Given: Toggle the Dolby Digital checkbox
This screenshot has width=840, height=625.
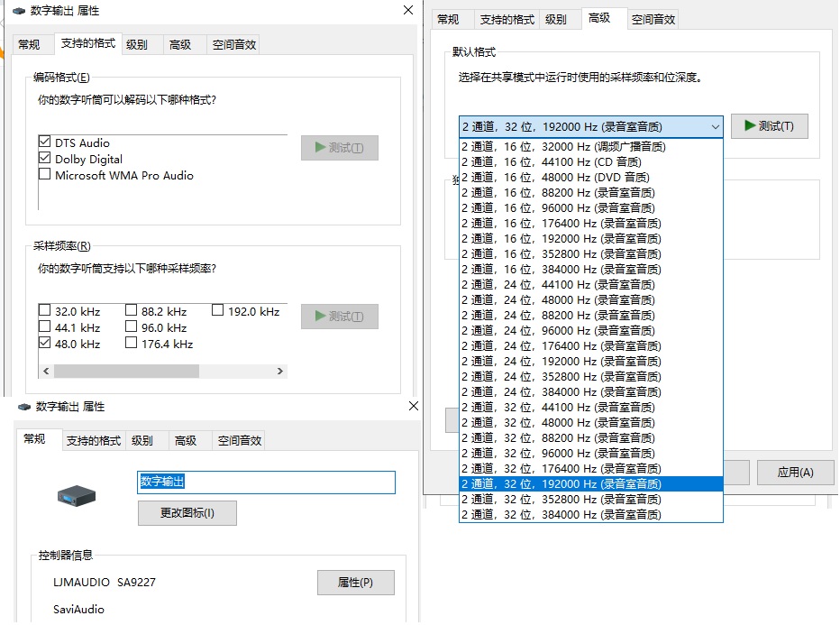Looking at the screenshot, I should 45,158.
